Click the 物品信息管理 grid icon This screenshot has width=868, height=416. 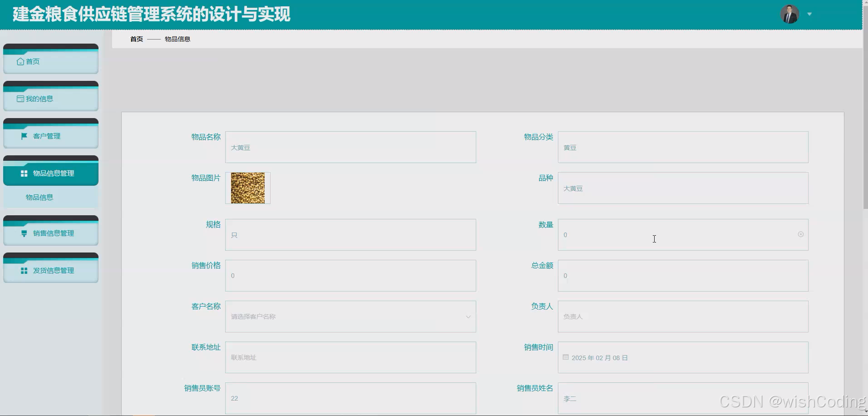(x=24, y=173)
